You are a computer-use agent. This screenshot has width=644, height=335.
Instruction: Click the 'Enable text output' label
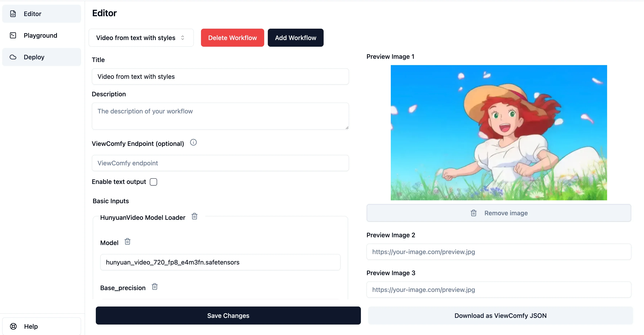pos(119,182)
